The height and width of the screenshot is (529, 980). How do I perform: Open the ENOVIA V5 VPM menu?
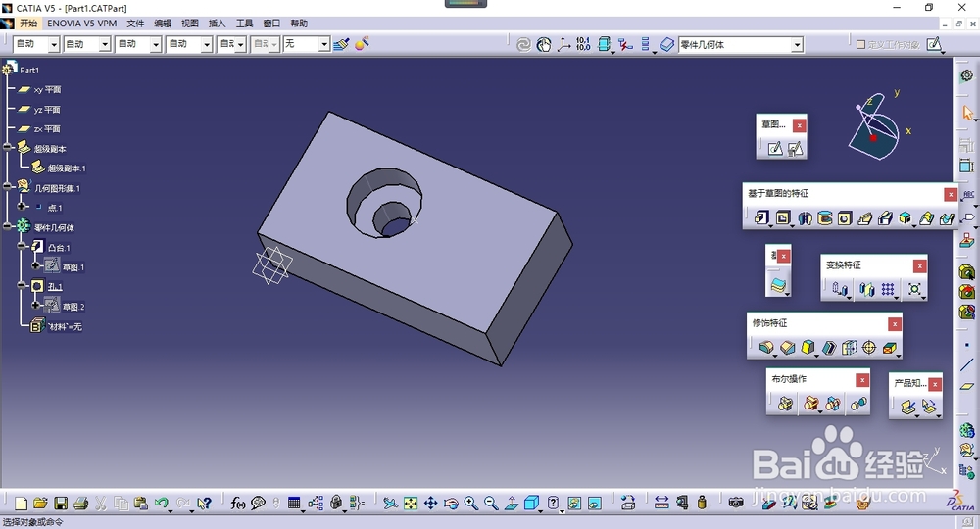point(82,24)
